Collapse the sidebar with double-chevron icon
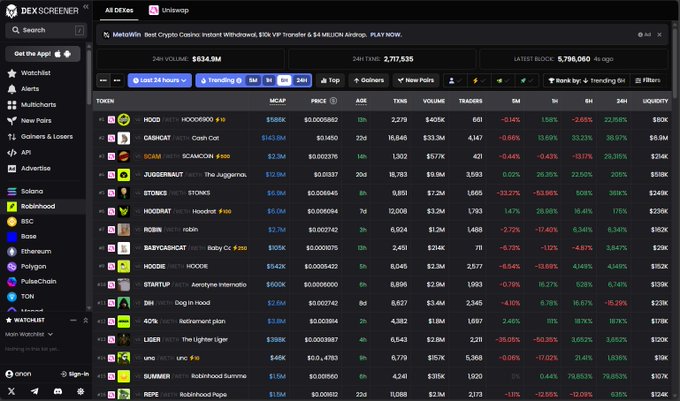The image size is (680, 401). point(86,7)
